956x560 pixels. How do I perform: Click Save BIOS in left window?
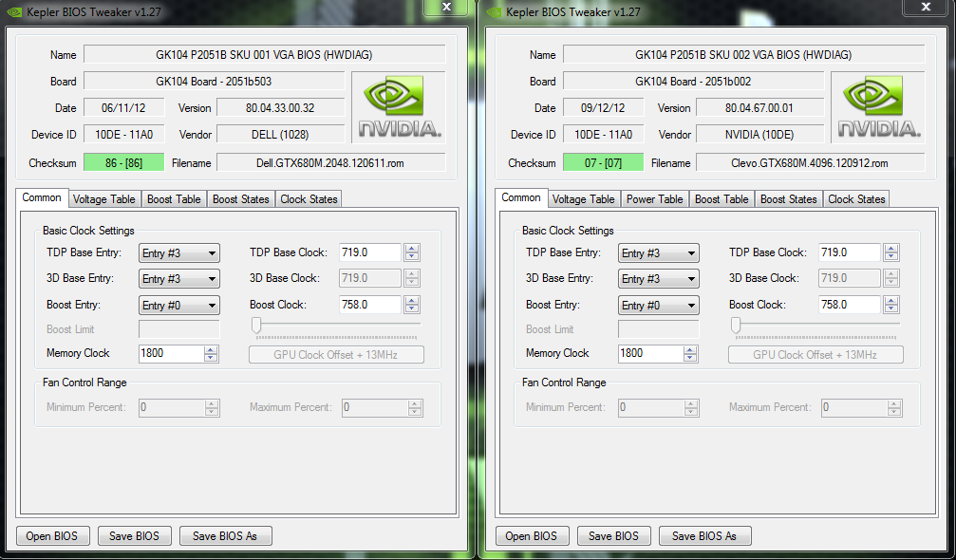pyautogui.click(x=134, y=536)
